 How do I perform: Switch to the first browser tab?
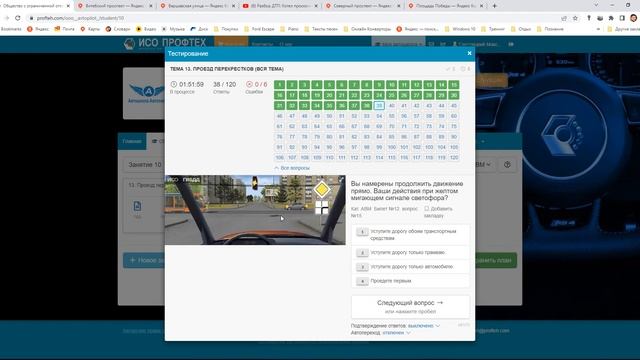pyautogui.click(x=36, y=6)
